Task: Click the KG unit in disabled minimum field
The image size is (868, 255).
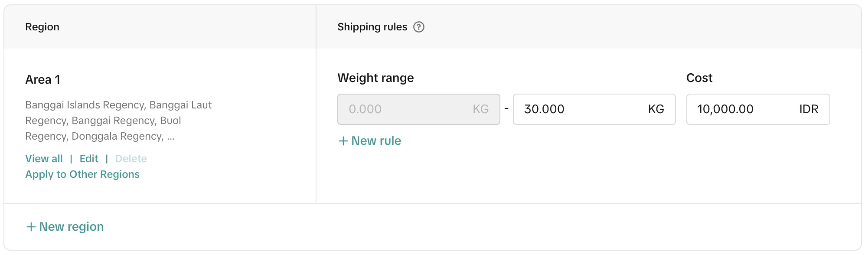Action: click(x=480, y=109)
